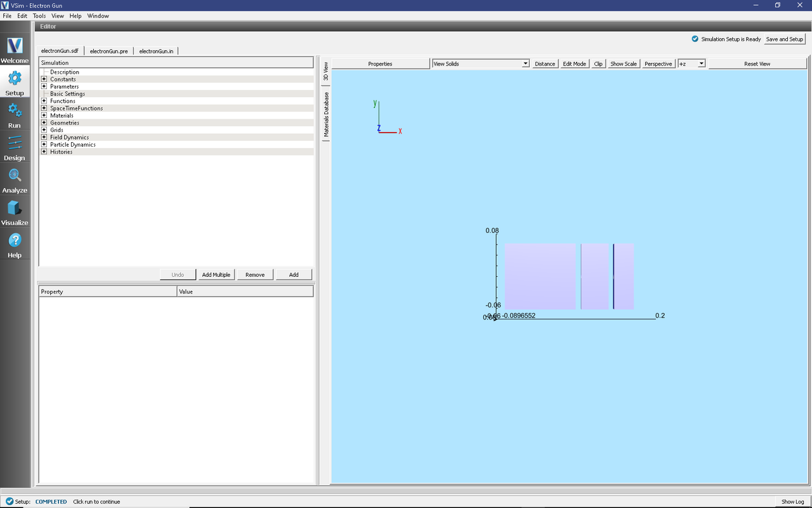Click the Setup gear icon
Viewport: 812px width, 508px height.
pos(15,79)
